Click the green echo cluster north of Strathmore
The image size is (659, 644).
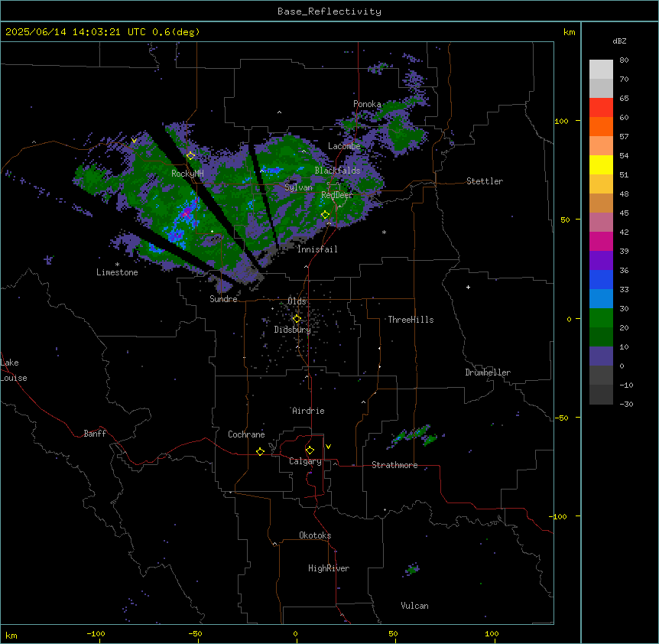point(414,435)
